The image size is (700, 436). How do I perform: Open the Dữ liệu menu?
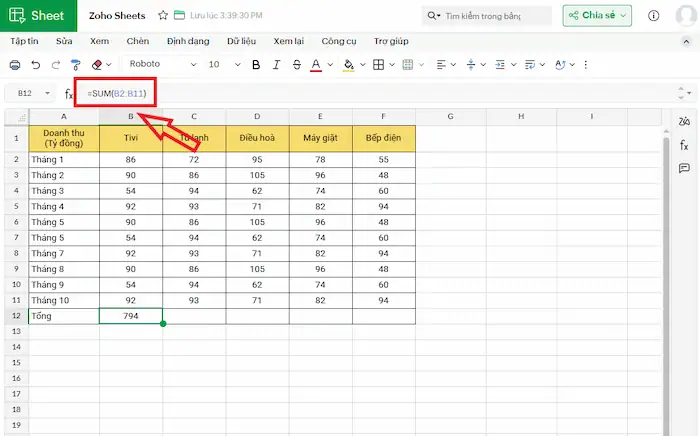pyautogui.click(x=241, y=41)
